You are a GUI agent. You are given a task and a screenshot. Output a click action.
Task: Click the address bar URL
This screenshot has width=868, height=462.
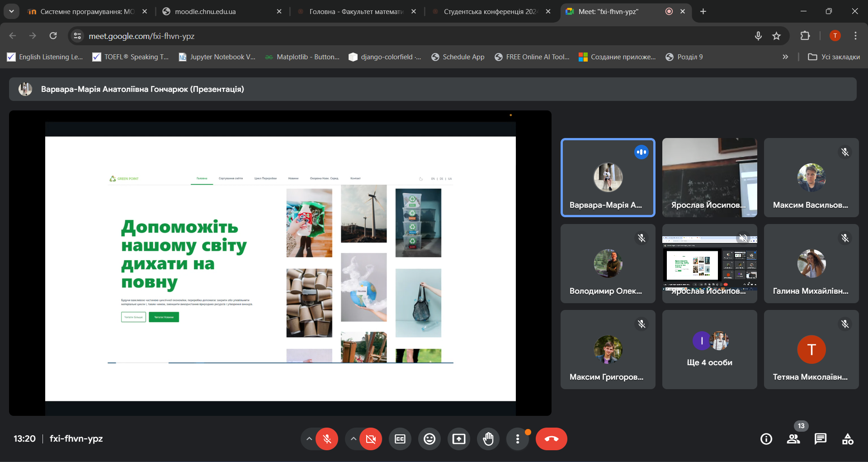(x=142, y=36)
